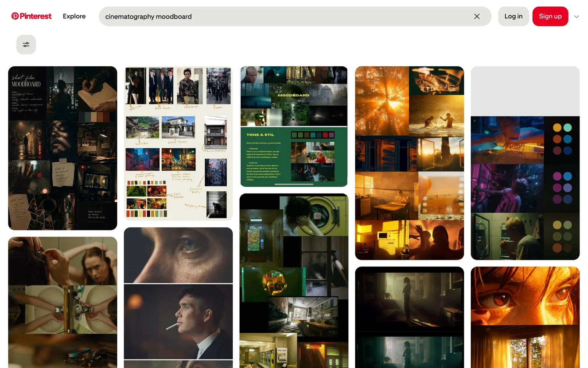Click the Sign up button
The height and width of the screenshot is (368, 588).
pos(550,16)
